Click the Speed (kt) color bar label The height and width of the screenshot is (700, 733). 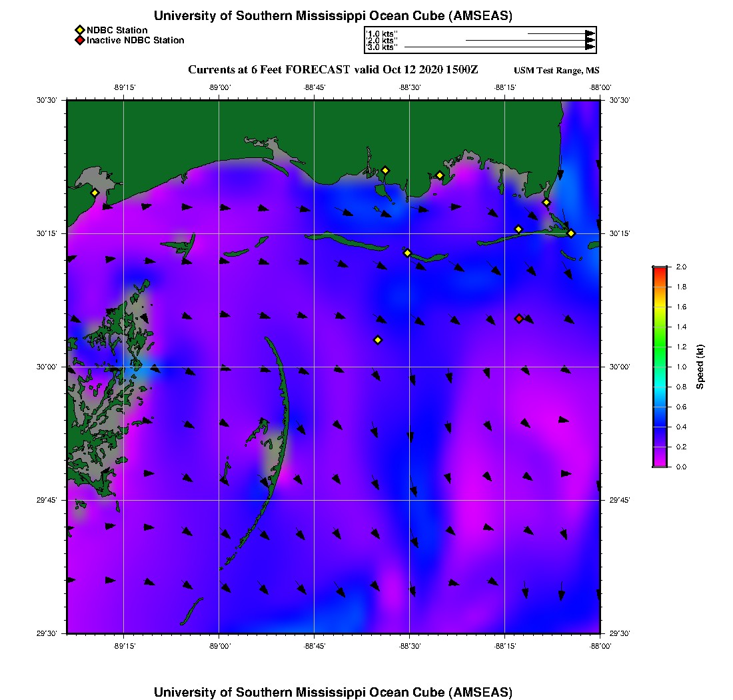point(700,367)
